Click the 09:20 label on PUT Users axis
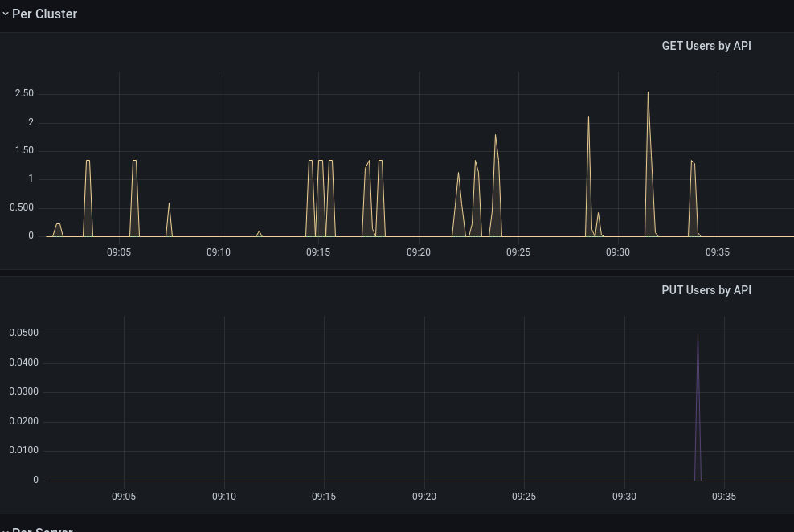This screenshot has width=794, height=532. pos(424,497)
